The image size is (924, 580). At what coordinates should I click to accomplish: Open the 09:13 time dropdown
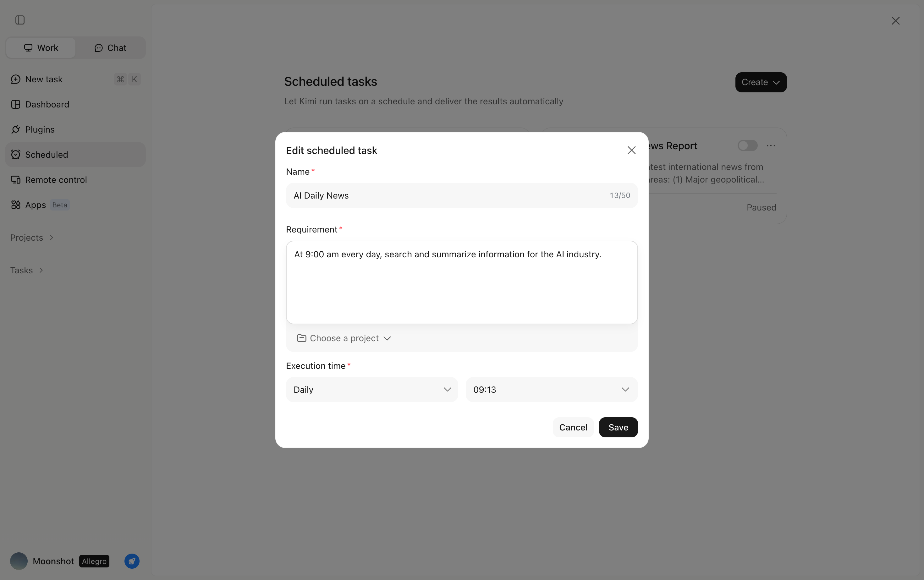pyautogui.click(x=552, y=390)
